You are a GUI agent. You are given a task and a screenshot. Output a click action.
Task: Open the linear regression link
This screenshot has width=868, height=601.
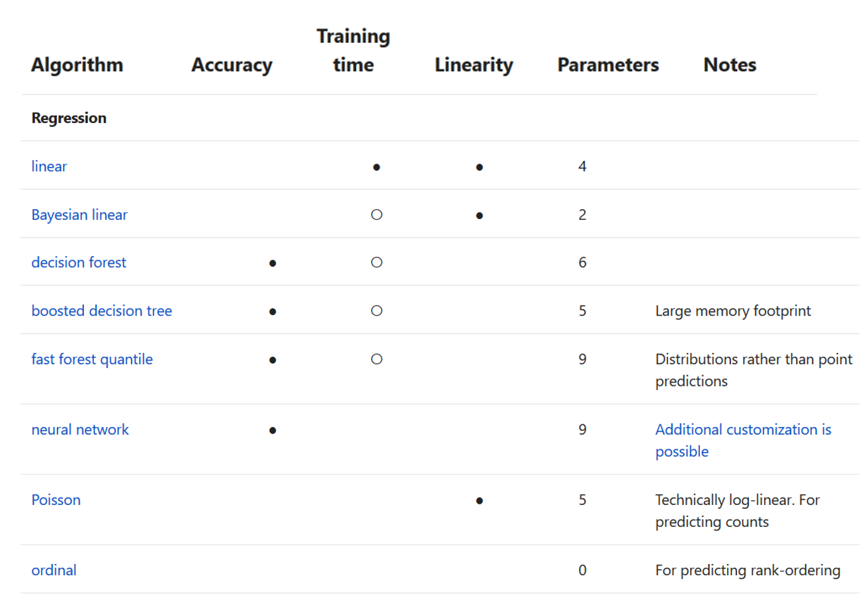point(49,166)
